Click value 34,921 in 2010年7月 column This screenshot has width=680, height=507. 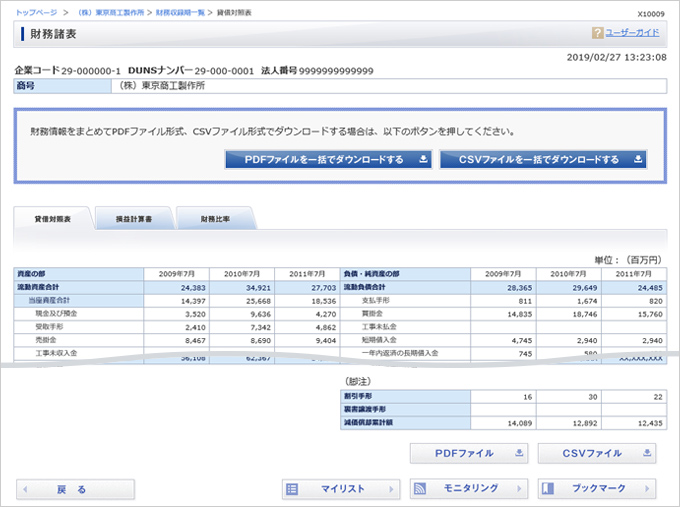tap(258, 288)
